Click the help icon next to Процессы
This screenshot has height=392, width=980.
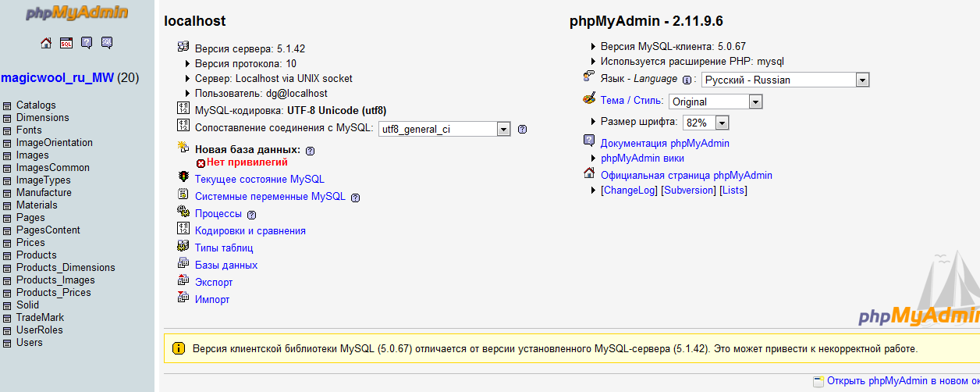[251, 215]
